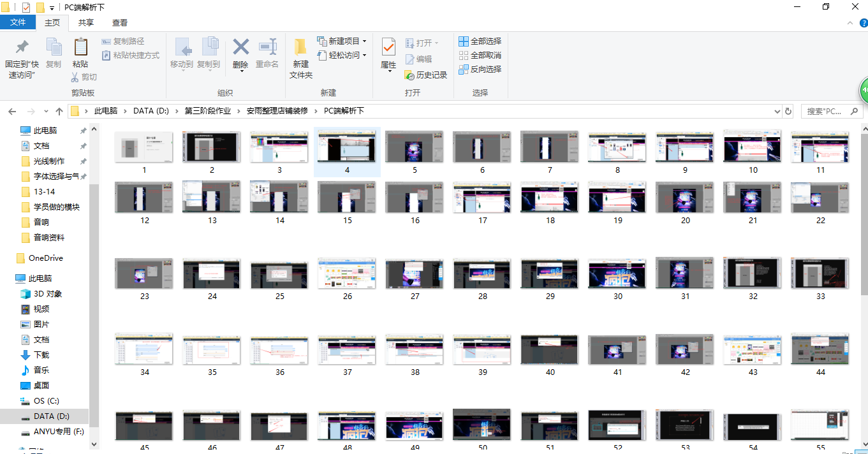Switch to the 查看 (View) tab
Viewport: 868px width, 454px height.
121,22
